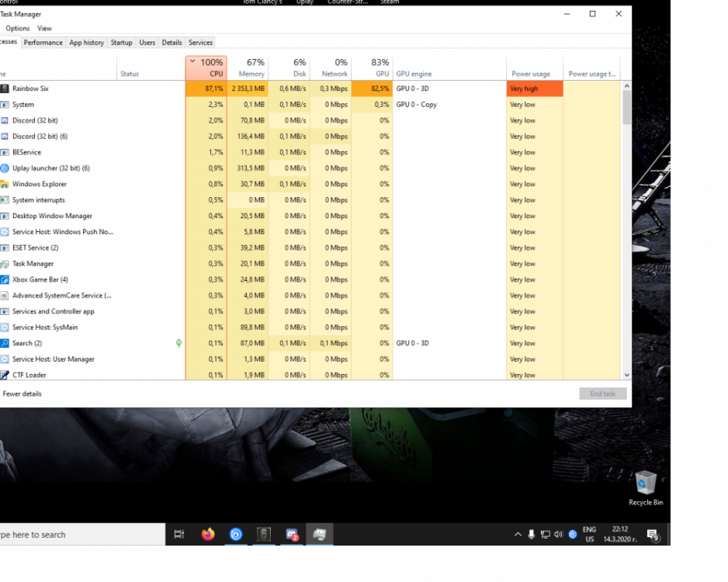Click the network tray icon
Screen dimensions: 728x582
pyautogui.click(x=545, y=534)
